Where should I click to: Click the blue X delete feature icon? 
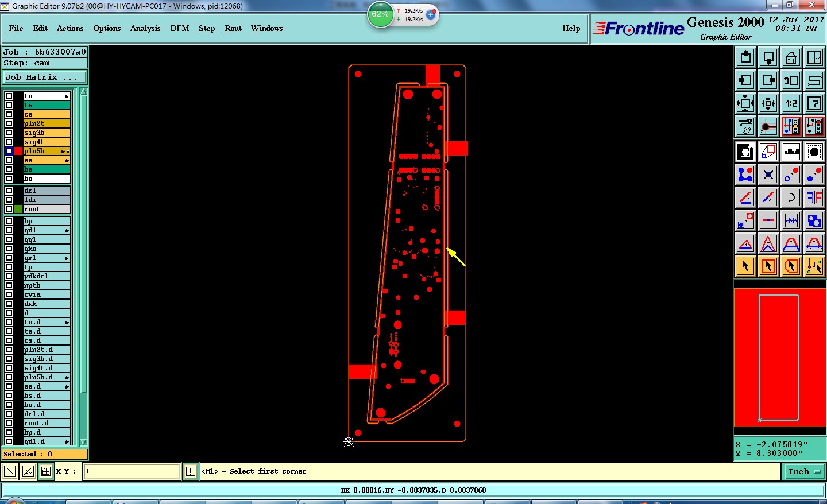[768, 175]
